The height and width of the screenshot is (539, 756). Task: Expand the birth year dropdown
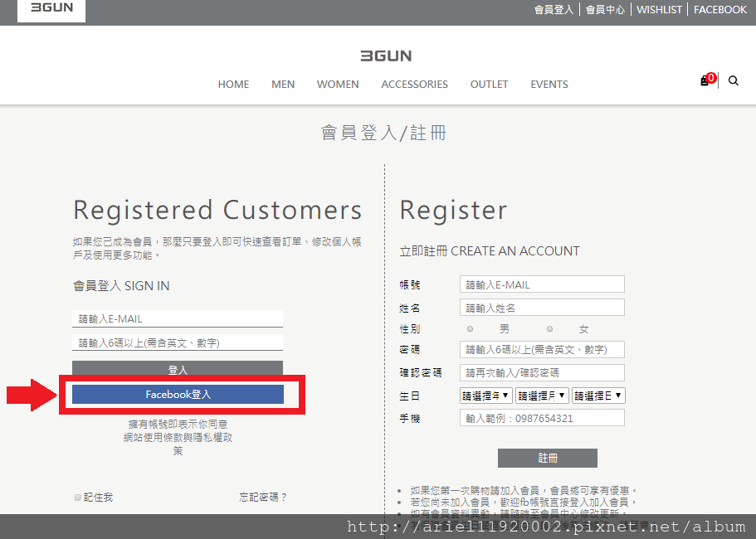[x=485, y=396]
